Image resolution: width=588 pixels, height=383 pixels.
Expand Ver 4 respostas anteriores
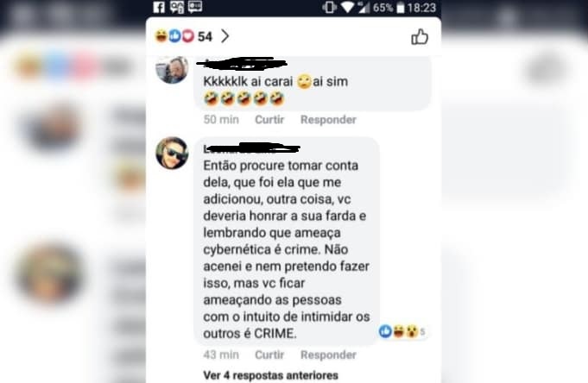[270, 375]
